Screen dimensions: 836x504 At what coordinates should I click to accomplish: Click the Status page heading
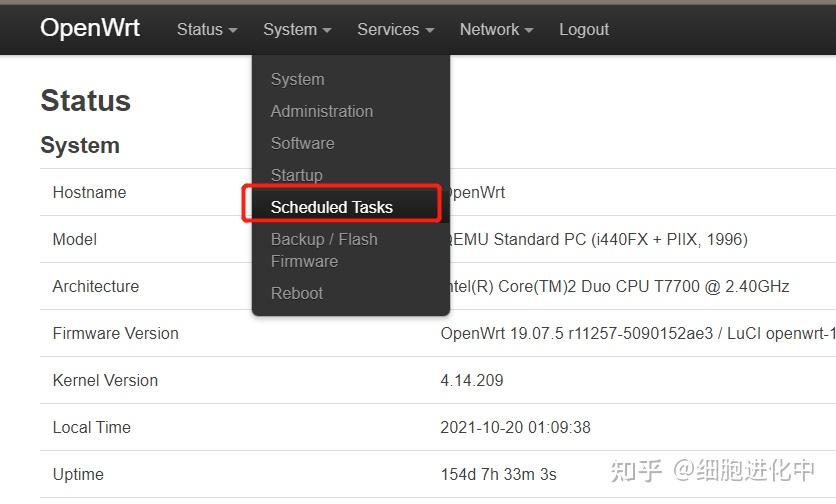click(85, 101)
